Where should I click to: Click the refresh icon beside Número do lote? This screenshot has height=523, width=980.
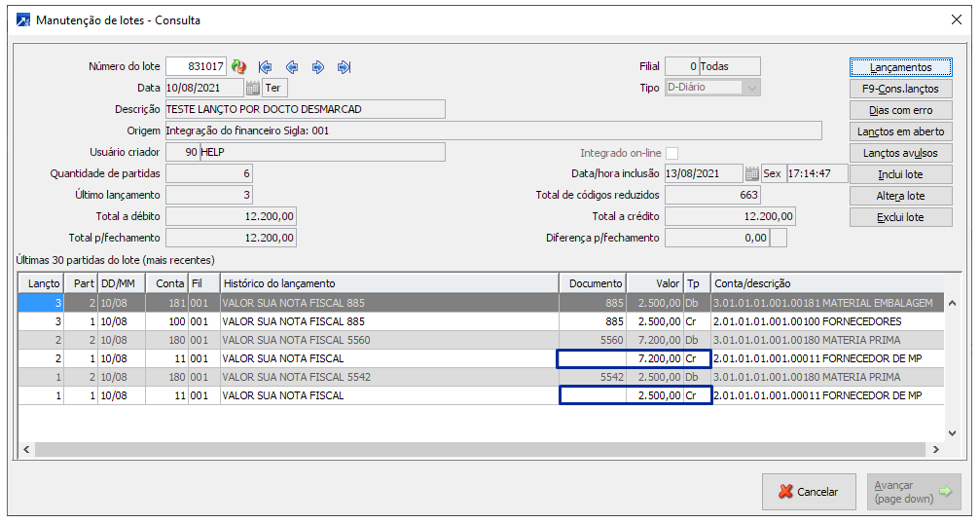238,67
